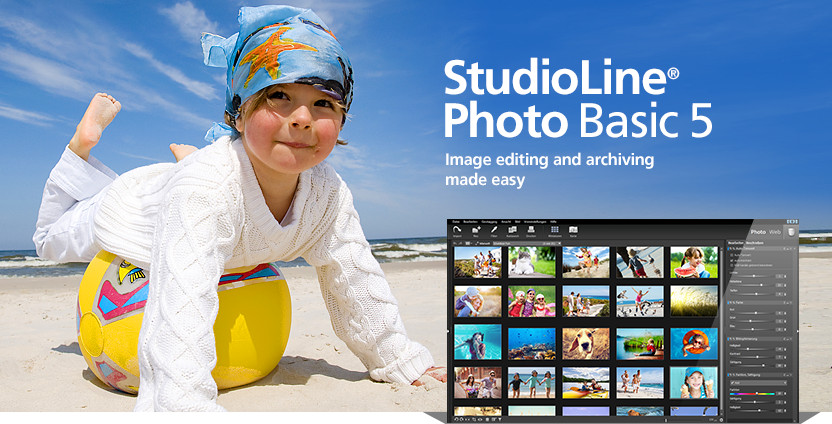Switch to the Photo tab
The image size is (832, 424).
click(x=758, y=232)
